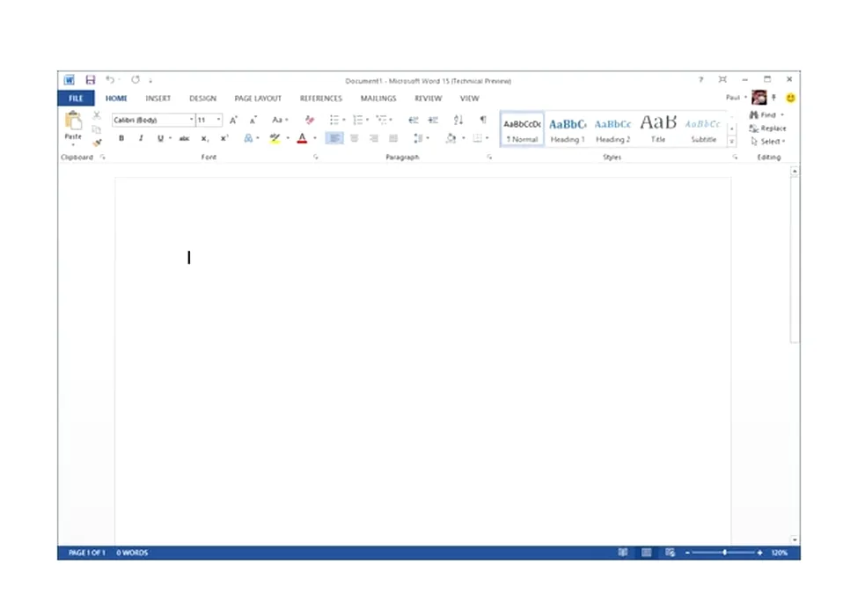Switch to Read Mode view in status bar
Image resolution: width=850 pixels, height=616 pixels.
tap(623, 553)
